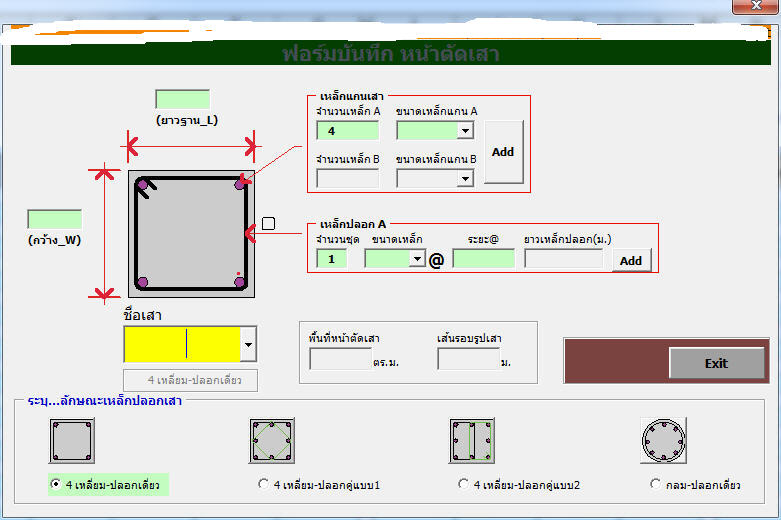Viewport: 781px width, 520px height.
Task: Click the double-tie type 2 column icon
Action: tap(472, 439)
